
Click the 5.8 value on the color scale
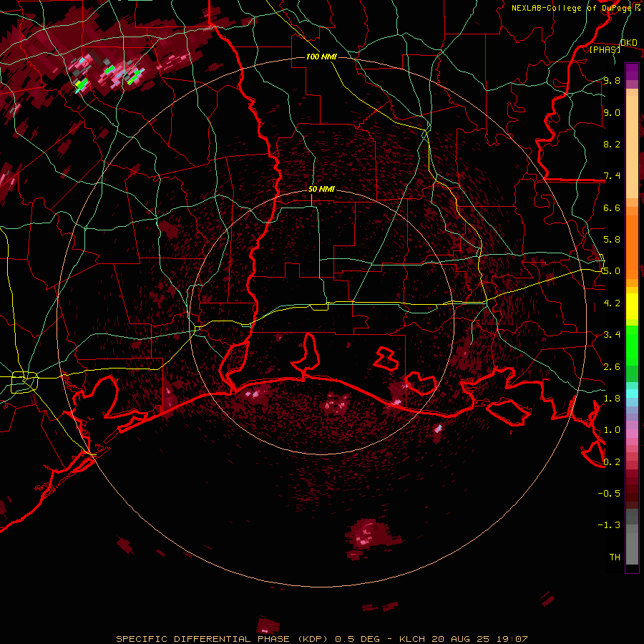click(x=612, y=240)
